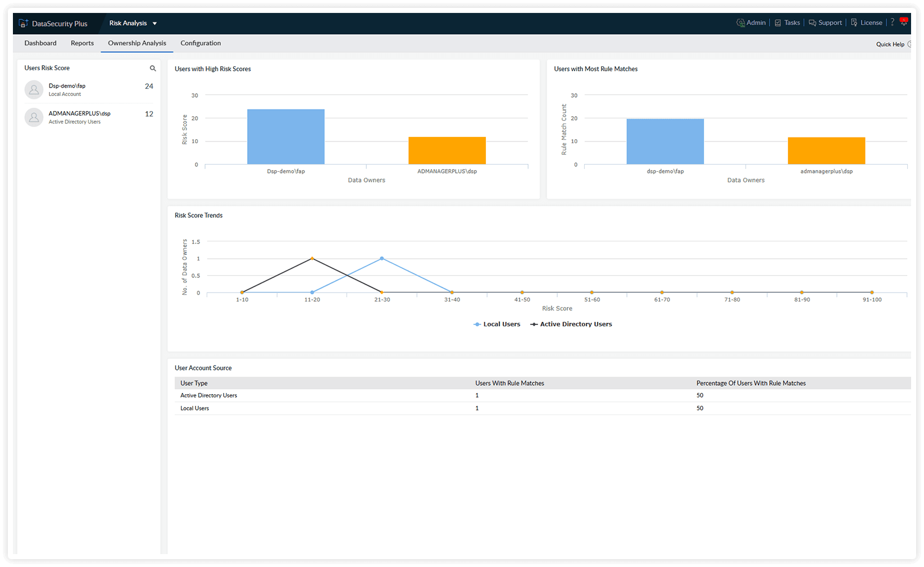The image size is (924, 567).
Task: Click the DataSecurity Plus logo icon
Action: coord(23,23)
